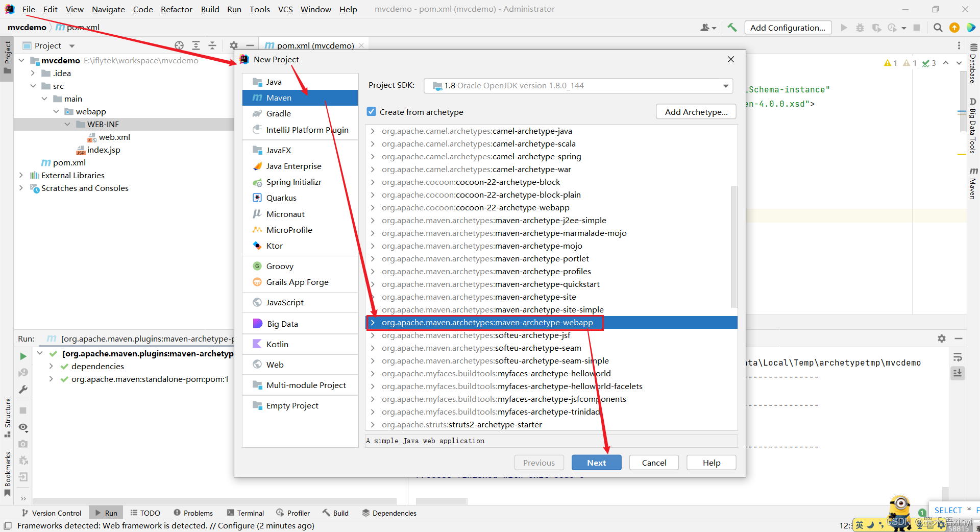
Task: Expand struts2-archetype-starter row
Action: 373,425
